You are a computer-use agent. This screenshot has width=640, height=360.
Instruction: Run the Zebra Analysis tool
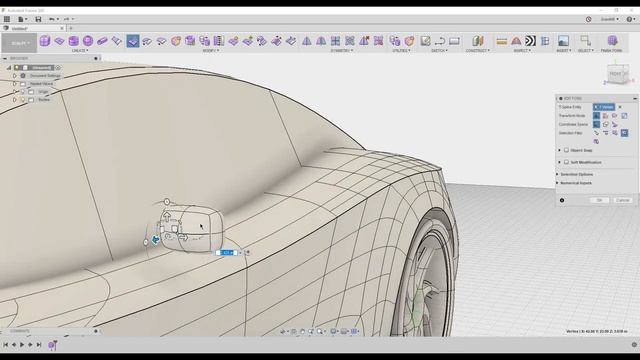tap(530, 41)
